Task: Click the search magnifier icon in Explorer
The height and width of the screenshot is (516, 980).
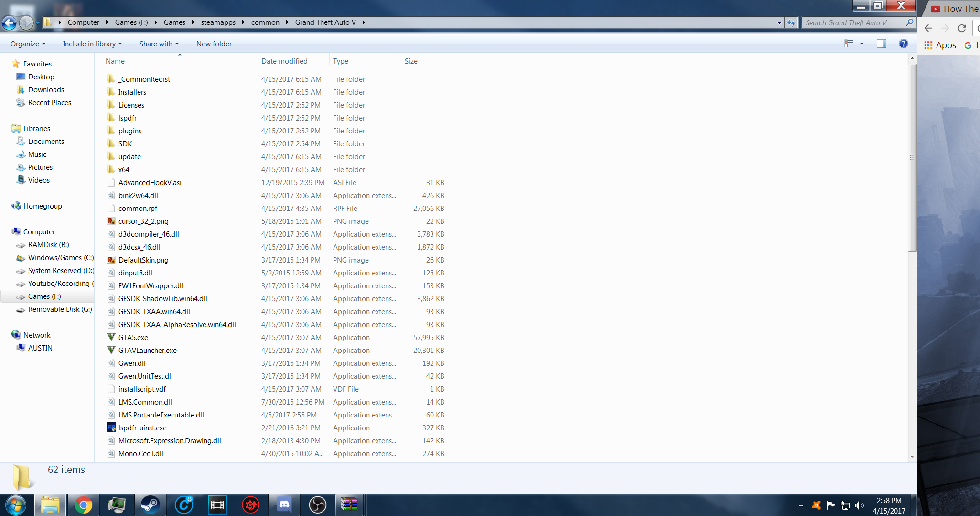Action: (x=909, y=22)
